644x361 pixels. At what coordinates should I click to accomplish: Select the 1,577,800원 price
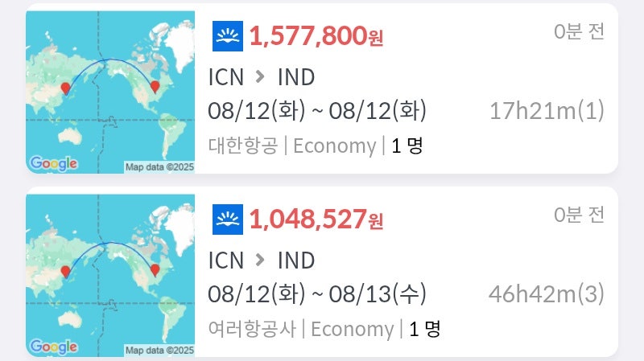point(316,36)
